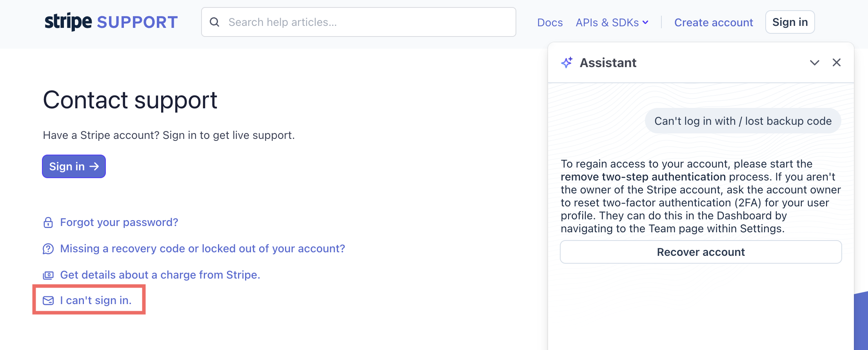Open the Create account link
The height and width of the screenshot is (350, 868).
pyautogui.click(x=714, y=22)
